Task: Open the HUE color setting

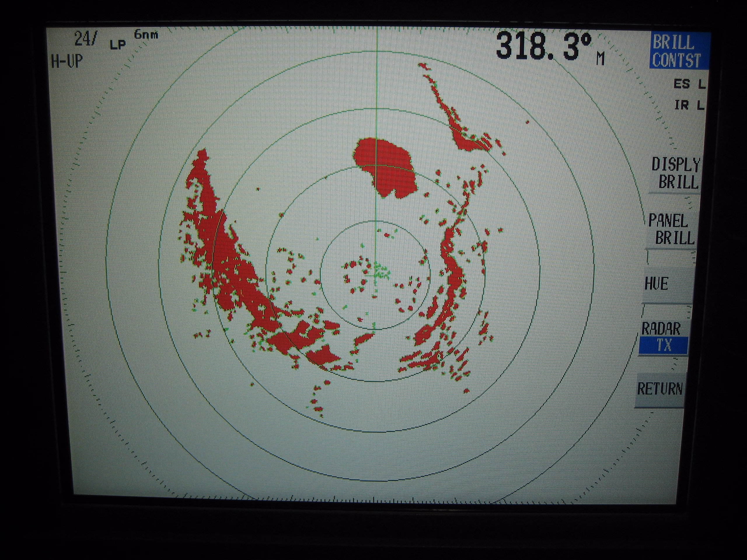Action: pyautogui.click(x=656, y=283)
